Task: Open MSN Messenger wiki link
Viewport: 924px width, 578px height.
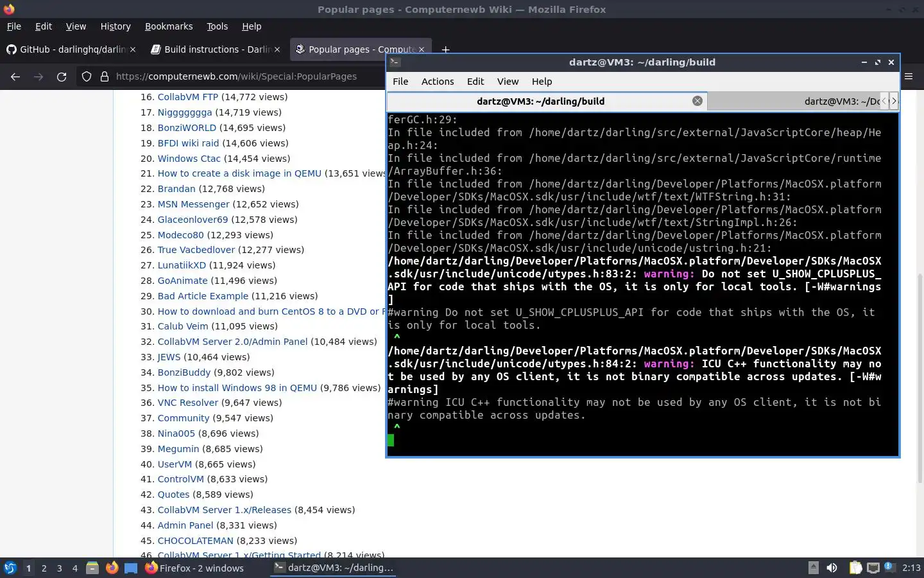Action: 193,204
